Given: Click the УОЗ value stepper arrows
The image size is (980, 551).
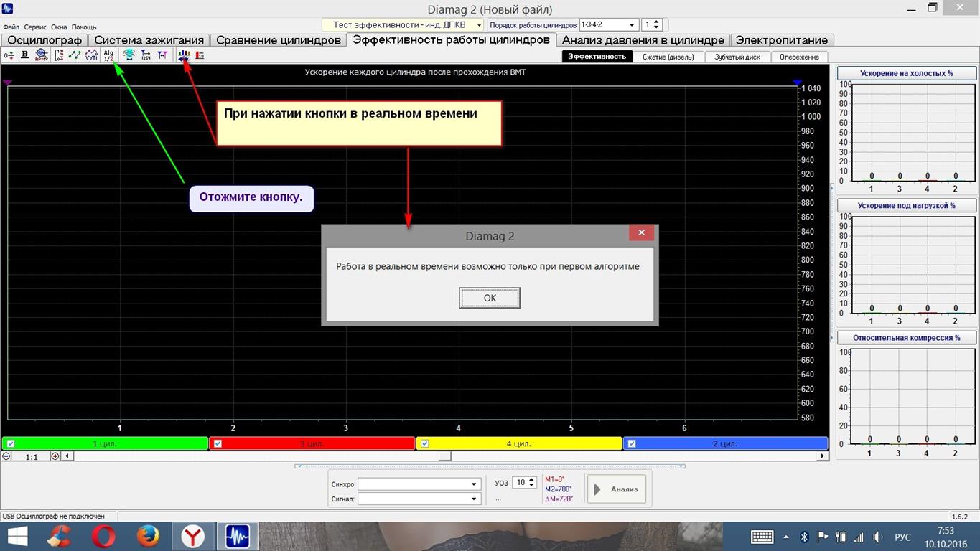Looking at the screenshot, I should click(x=531, y=483).
